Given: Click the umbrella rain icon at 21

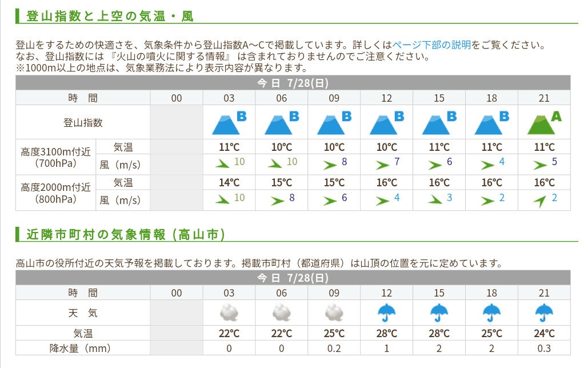Looking at the screenshot, I should point(544,313).
